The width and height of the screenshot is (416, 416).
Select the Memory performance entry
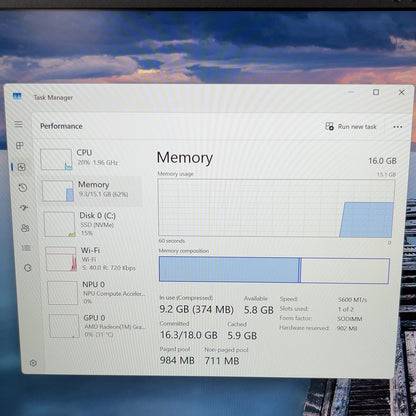[91, 191]
